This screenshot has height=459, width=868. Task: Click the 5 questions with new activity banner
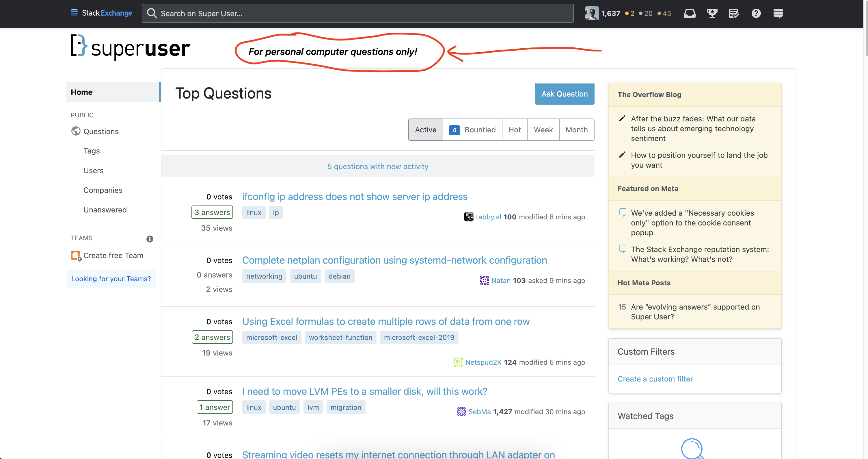click(378, 166)
